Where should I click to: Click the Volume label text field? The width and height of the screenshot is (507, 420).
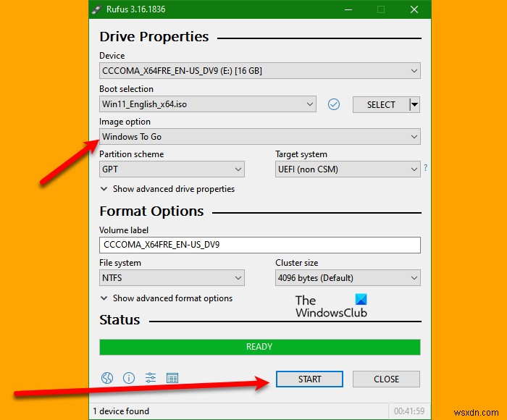(x=259, y=245)
